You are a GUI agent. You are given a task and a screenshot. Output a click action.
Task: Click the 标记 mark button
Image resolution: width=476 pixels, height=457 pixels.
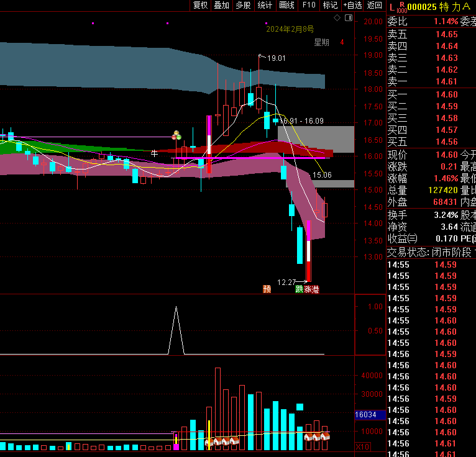click(x=331, y=5)
